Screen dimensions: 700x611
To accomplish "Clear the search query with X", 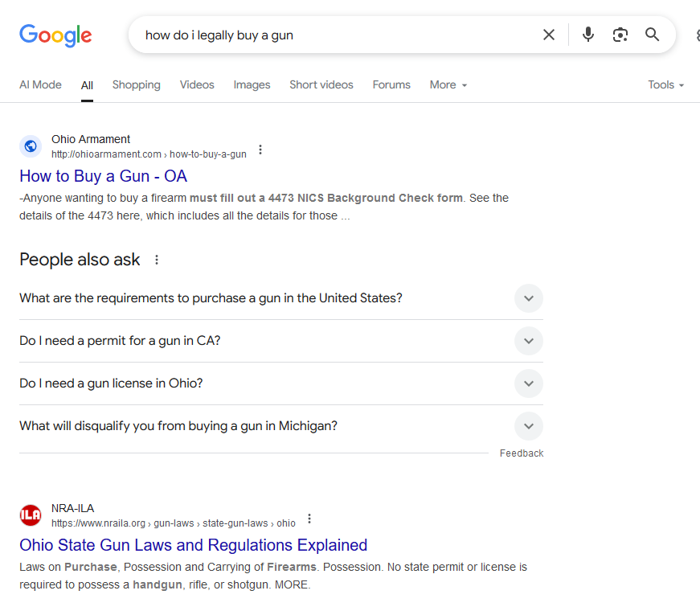I will 549,35.
